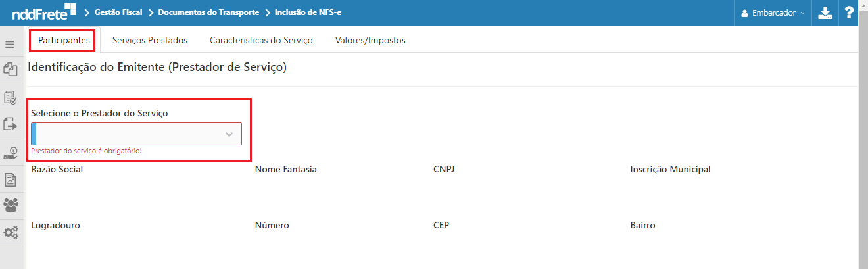Image resolution: width=868 pixels, height=269 pixels.
Task: Click Gestão Fiscal in the breadcrumb
Action: 118,12
